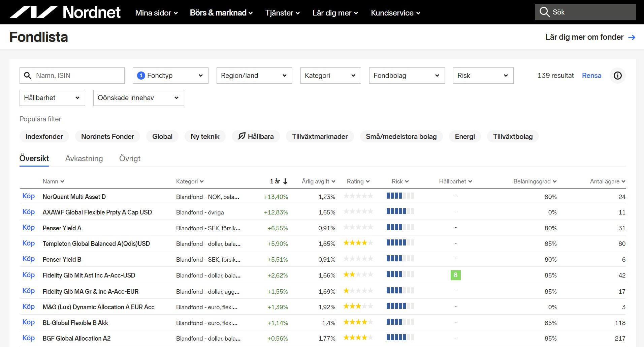Image resolution: width=644 pixels, height=347 pixels.
Task: Click the arrow next to Lär dig mer om fonder
Action: (632, 37)
